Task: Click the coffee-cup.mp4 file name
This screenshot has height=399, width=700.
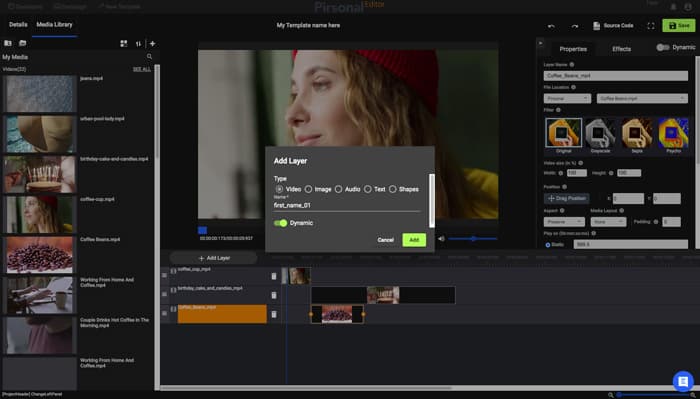Action: (97, 199)
